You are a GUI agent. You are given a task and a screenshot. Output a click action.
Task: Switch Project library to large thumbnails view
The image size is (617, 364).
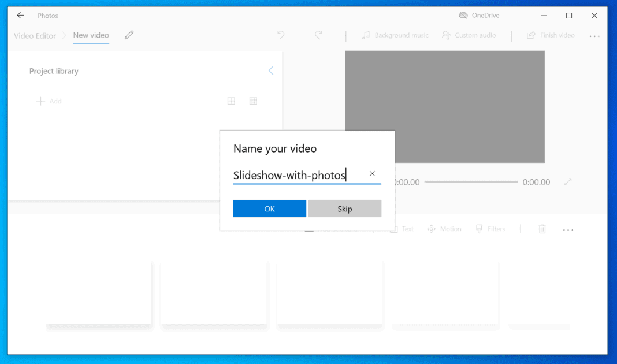[x=231, y=101]
